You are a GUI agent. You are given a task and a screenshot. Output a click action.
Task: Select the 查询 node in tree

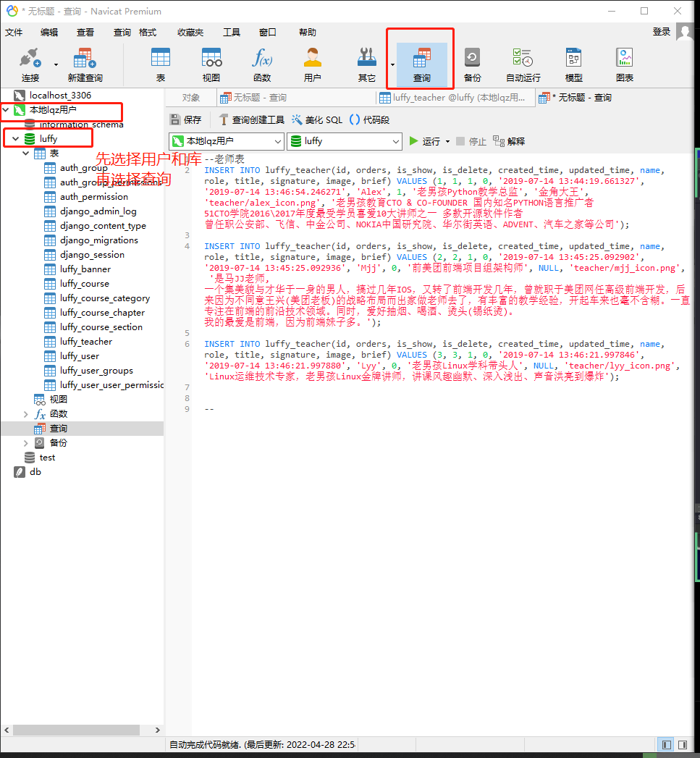click(58, 429)
